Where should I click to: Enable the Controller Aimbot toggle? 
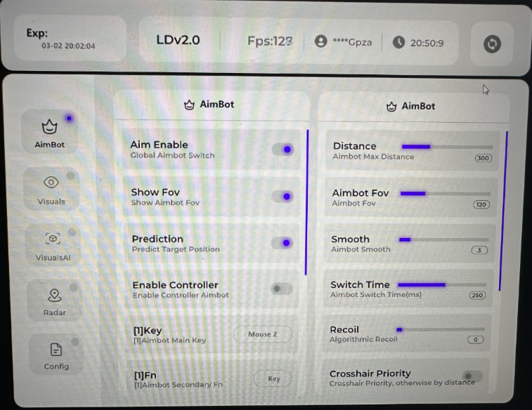pos(281,289)
